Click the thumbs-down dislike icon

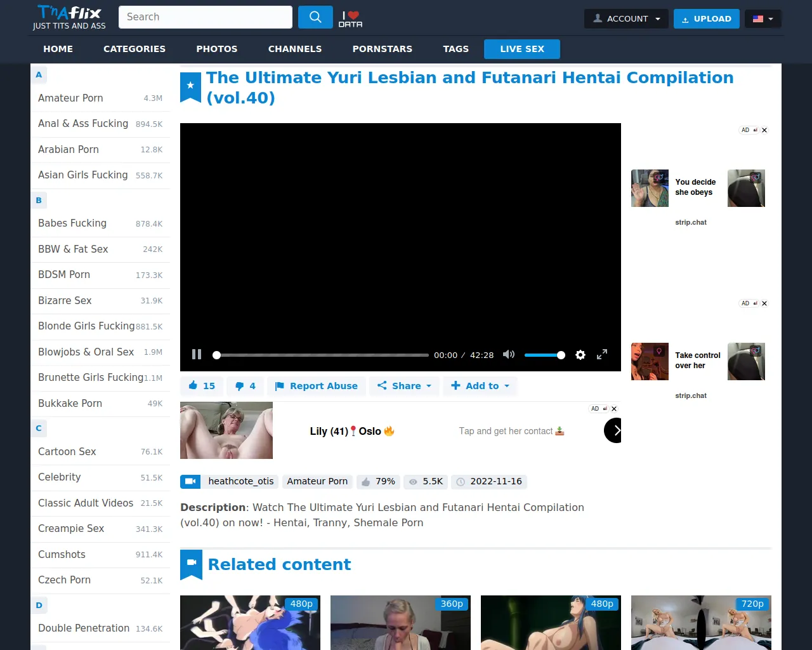pyautogui.click(x=239, y=386)
